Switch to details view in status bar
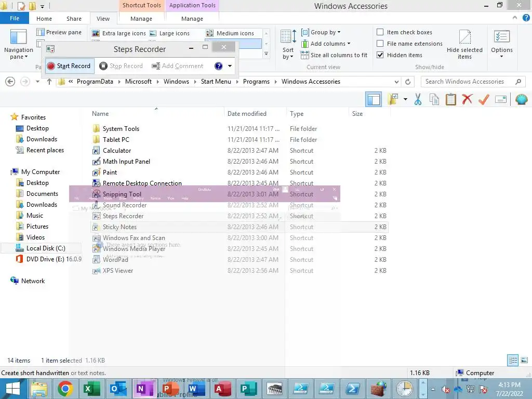 pyautogui.click(x=513, y=360)
